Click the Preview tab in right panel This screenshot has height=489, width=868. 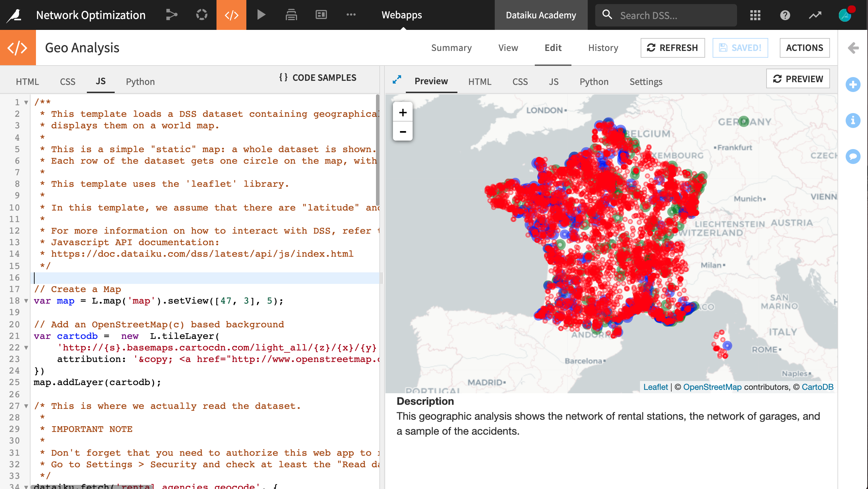point(430,81)
